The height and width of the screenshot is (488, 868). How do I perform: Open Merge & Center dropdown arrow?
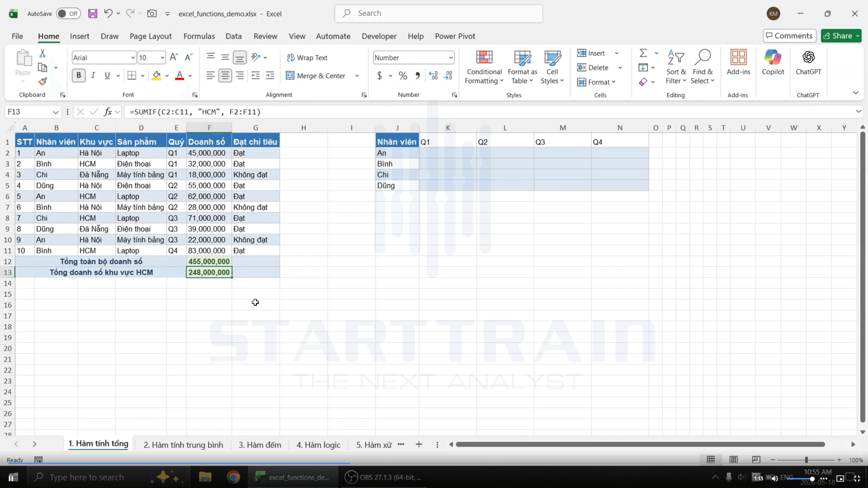357,76
